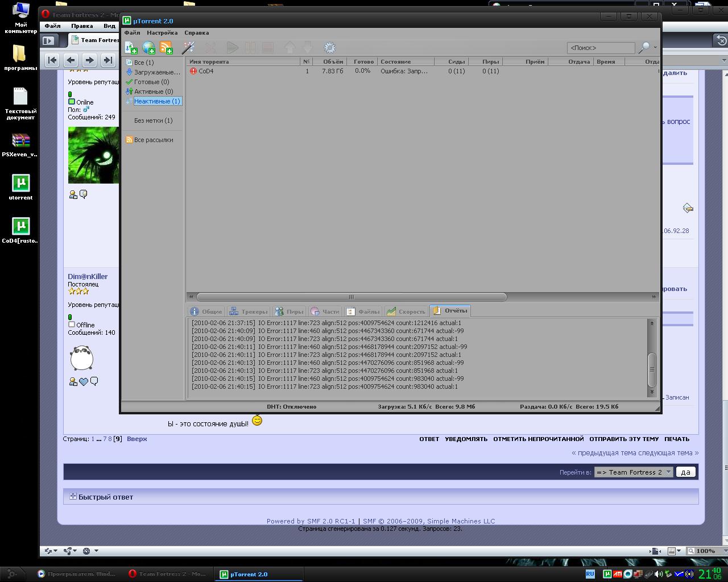Select the Без метки (1) label

[x=153, y=120]
